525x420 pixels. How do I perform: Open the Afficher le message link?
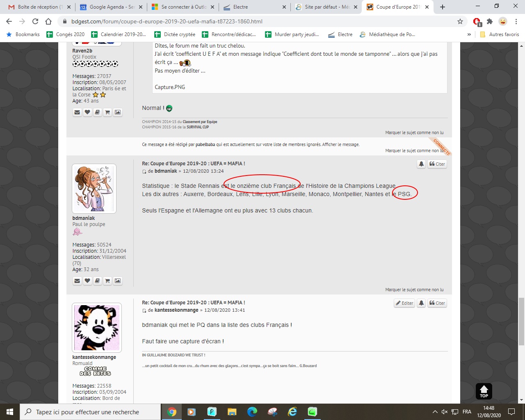(x=341, y=144)
